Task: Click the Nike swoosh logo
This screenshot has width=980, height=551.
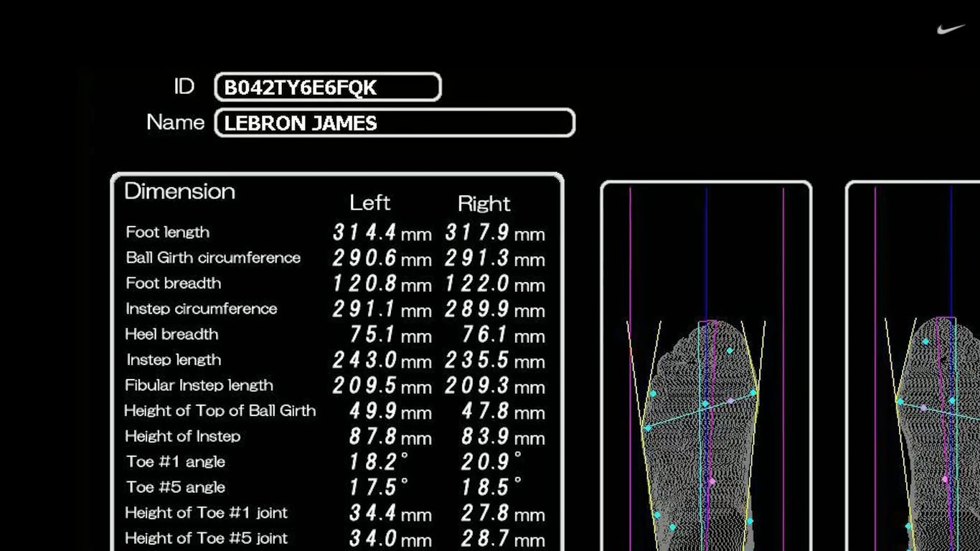Action: 951,29
